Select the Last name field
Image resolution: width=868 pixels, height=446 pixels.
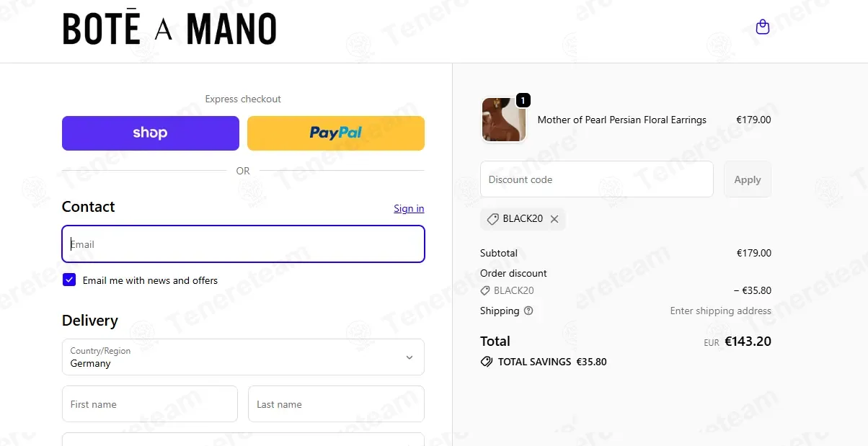tap(336, 404)
